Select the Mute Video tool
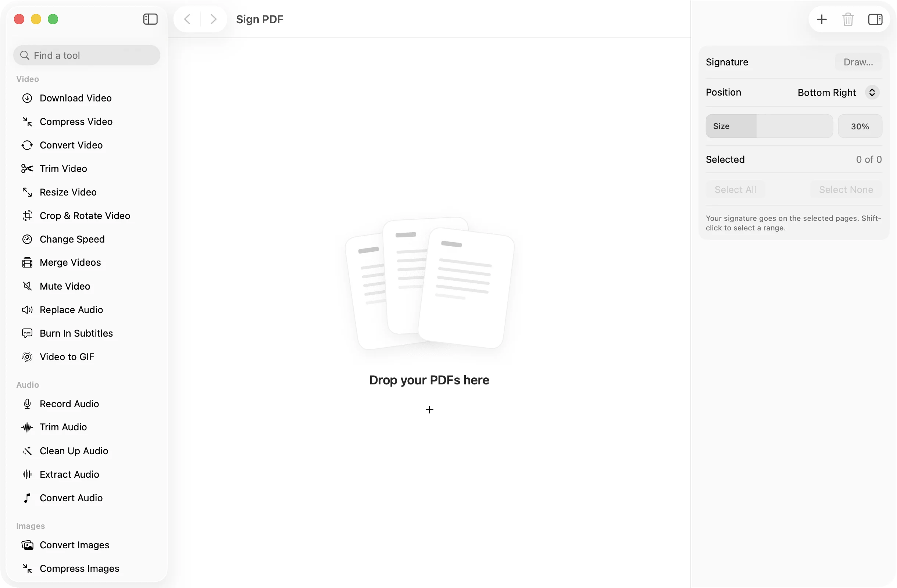 87,286
